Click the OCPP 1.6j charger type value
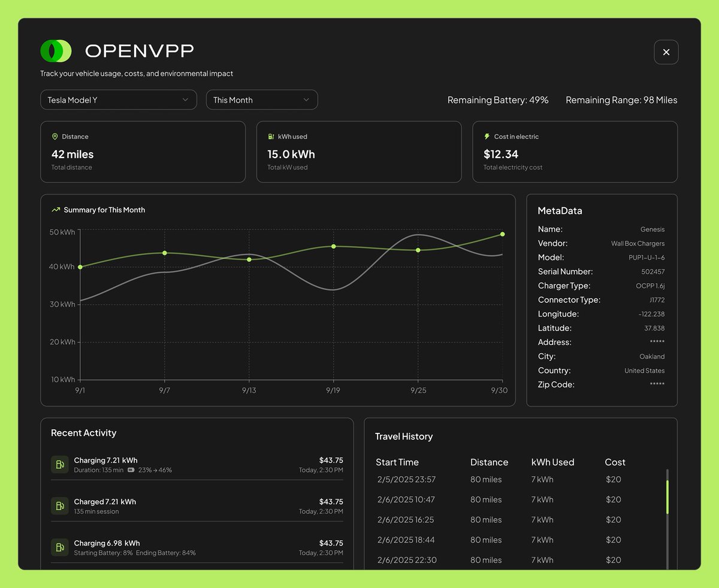Screen dimensions: 719x588 click(650, 286)
